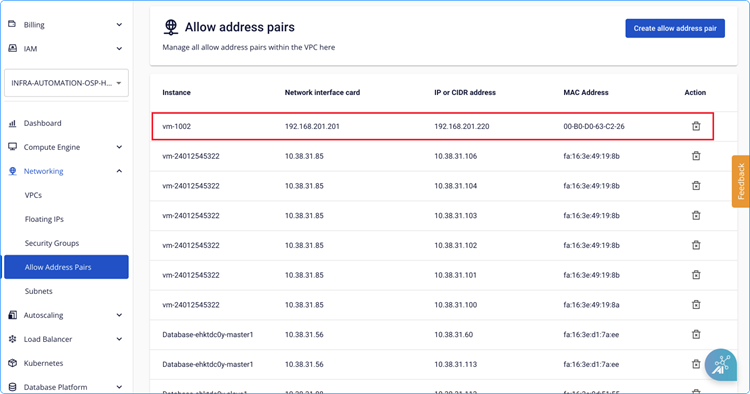Click the 10.38.31.103 IP cell
The height and width of the screenshot is (394, 750).
[x=455, y=215]
